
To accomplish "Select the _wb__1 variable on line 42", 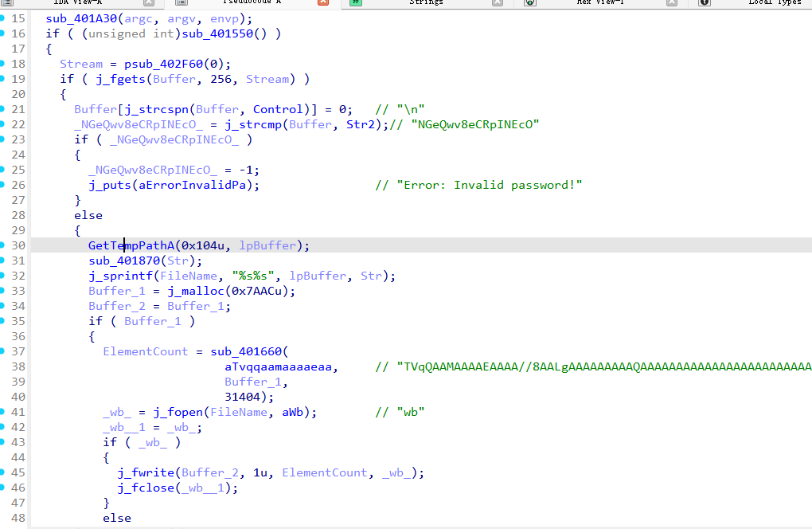I will [124, 428].
